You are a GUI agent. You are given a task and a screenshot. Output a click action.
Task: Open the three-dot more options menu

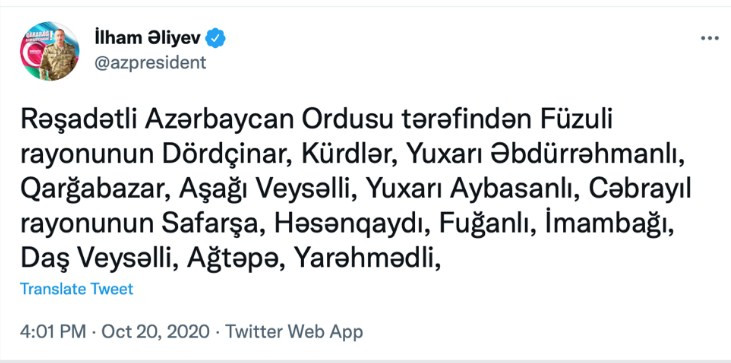pos(710,38)
